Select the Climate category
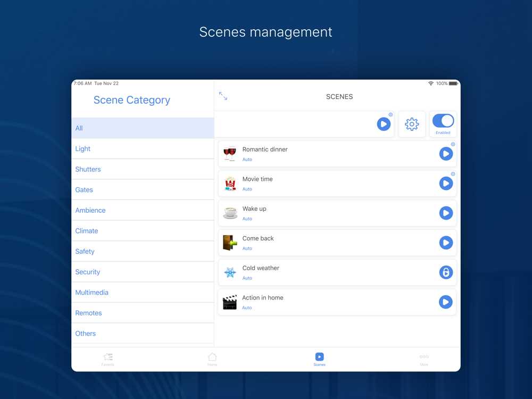This screenshot has width=532, height=399. 143,231
